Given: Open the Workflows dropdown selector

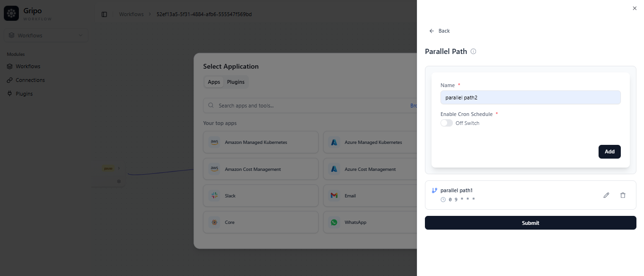Looking at the screenshot, I should pos(46,36).
